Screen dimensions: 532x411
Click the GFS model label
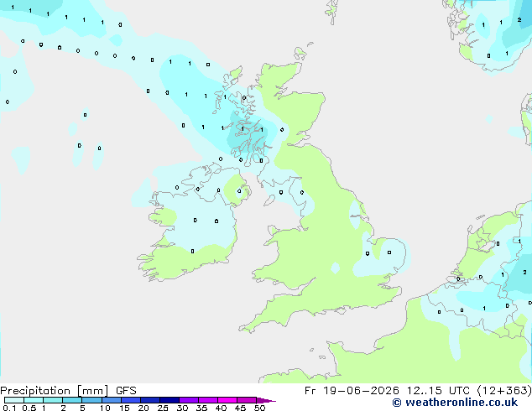tap(126, 391)
